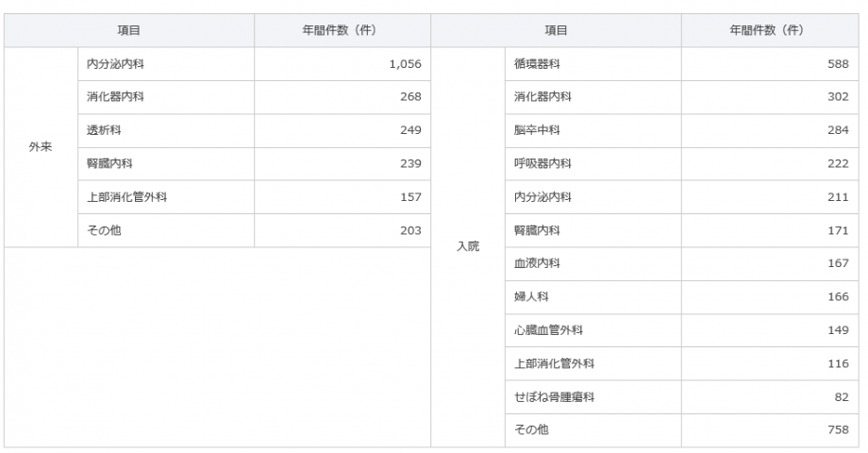
Task: Click the 呼吸器内科 row label
Action: point(593,163)
